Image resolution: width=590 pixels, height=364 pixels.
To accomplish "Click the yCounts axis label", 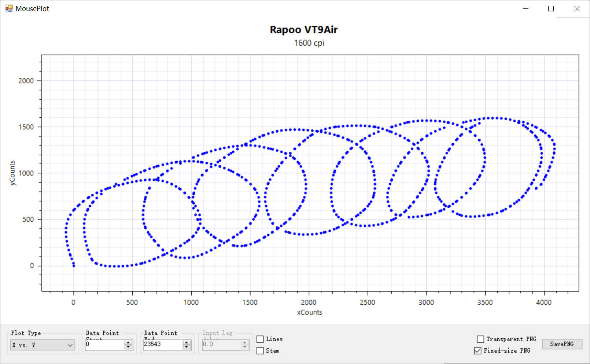I will coord(12,173).
